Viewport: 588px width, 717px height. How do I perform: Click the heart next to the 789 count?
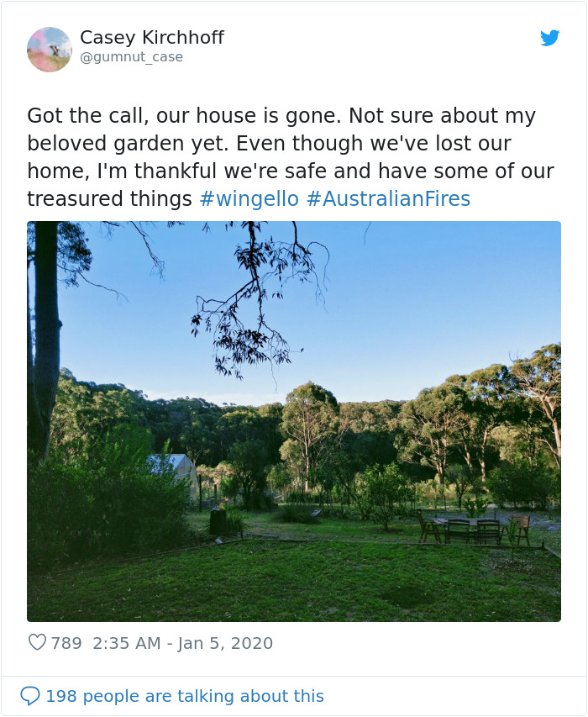click(37, 642)
